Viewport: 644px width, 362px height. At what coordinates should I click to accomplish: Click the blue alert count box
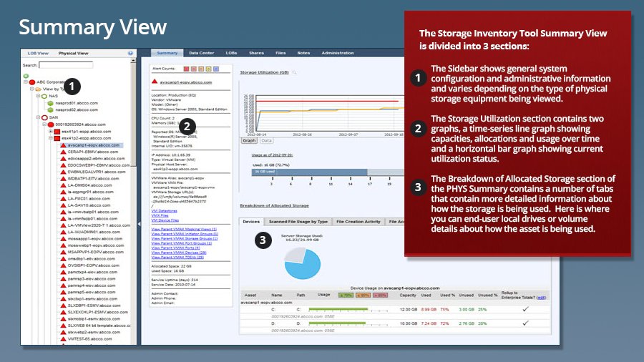tap(216, 69)
